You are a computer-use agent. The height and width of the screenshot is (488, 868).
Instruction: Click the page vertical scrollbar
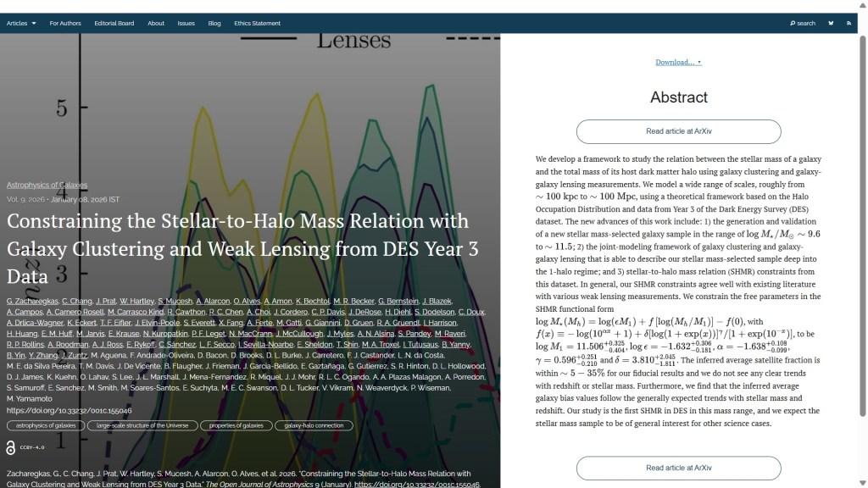click(863, 254)
